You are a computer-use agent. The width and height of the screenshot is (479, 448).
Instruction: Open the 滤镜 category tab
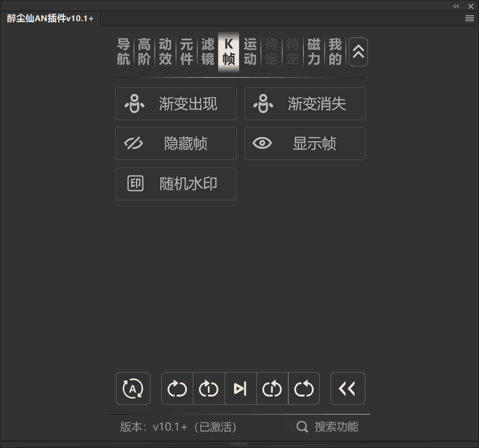[x=207, y=52]
